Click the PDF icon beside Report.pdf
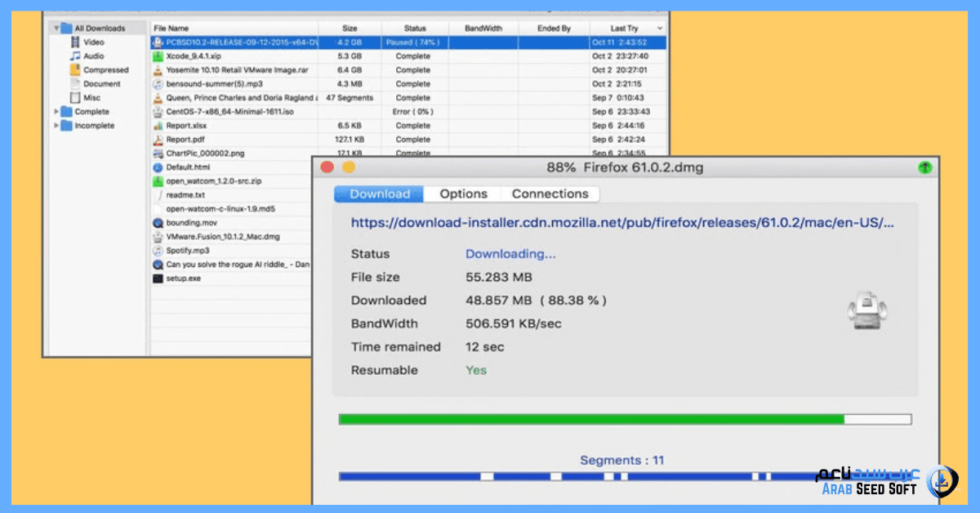Viewport: 980px width, 513px height. pyautogui.click(x=158, y=140)
